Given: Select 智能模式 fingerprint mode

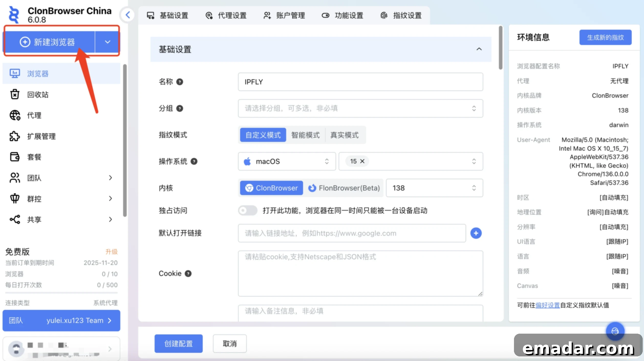Looking at the screenshot, I should click(x=305, y=135).
